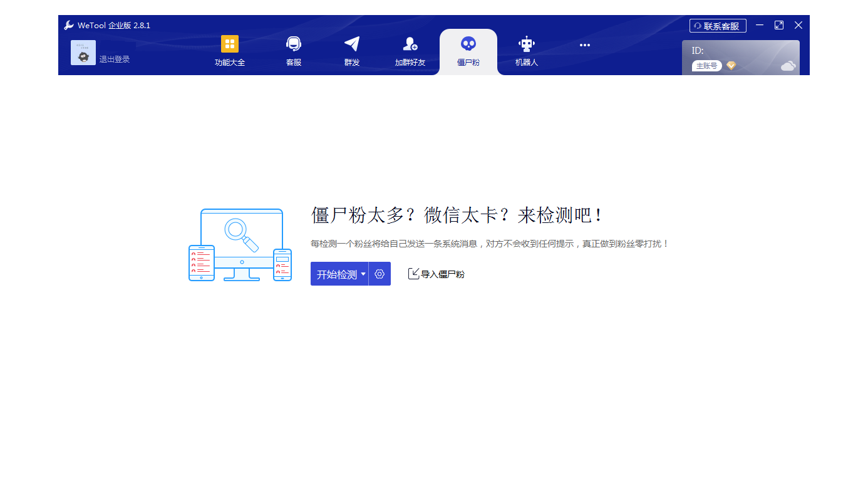Click the cloud sync icon

pos(788,66)
